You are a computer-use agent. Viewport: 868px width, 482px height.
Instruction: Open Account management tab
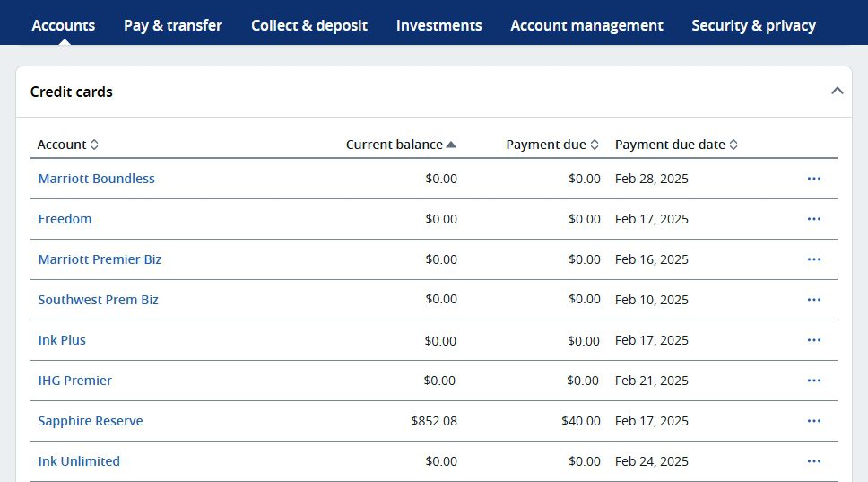(x=586, y=25)
